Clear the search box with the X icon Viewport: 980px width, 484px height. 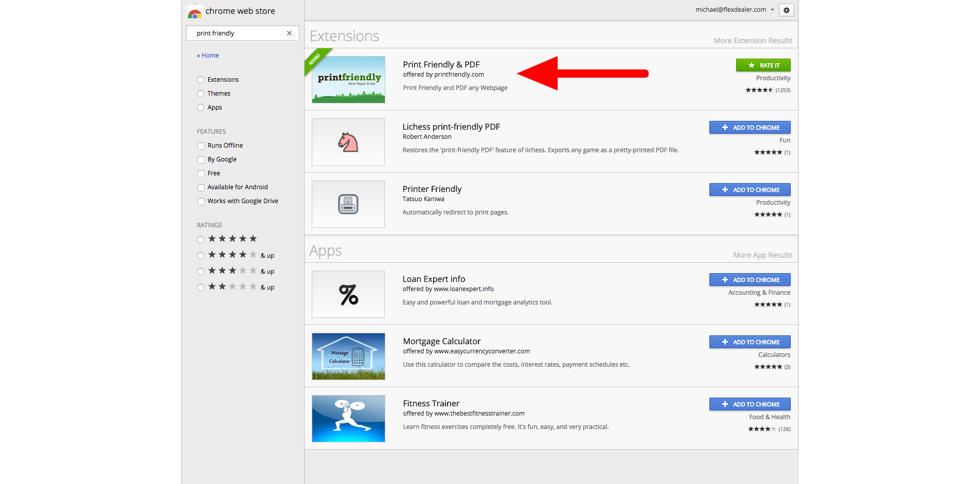(x=289, y=33)
